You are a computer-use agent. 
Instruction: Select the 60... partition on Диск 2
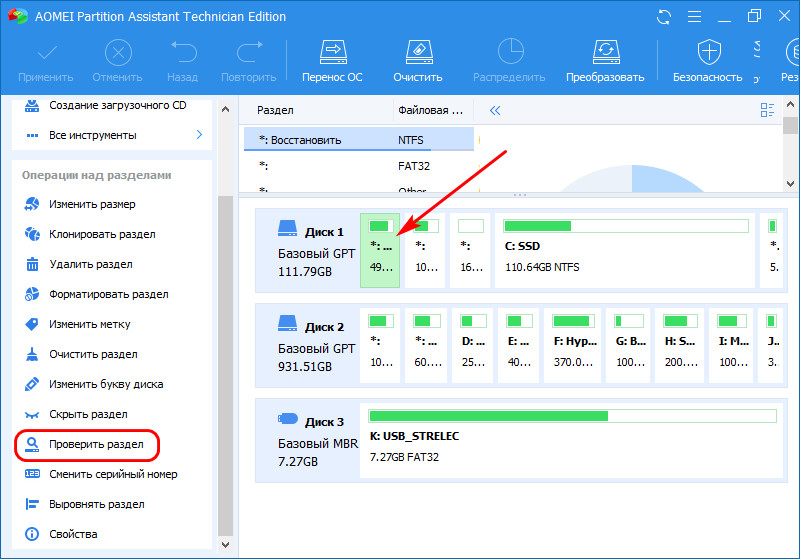426,345
